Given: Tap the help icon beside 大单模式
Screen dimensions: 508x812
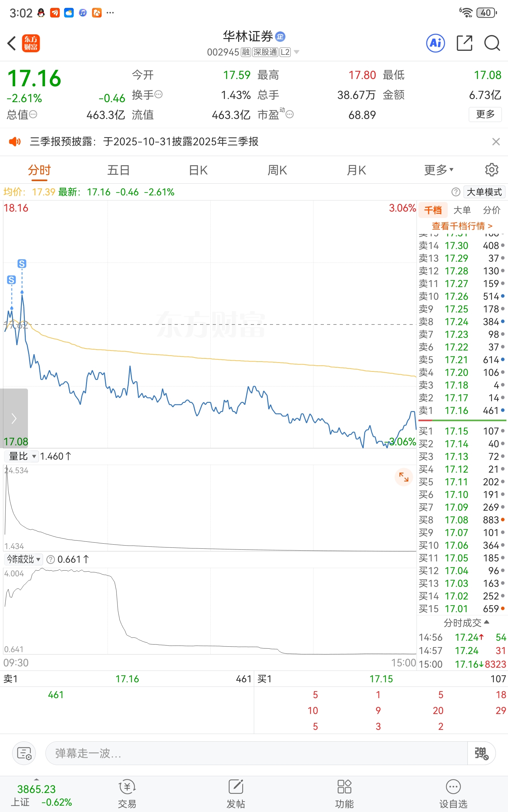Looking at the screenshot, I should pos(456,192).
